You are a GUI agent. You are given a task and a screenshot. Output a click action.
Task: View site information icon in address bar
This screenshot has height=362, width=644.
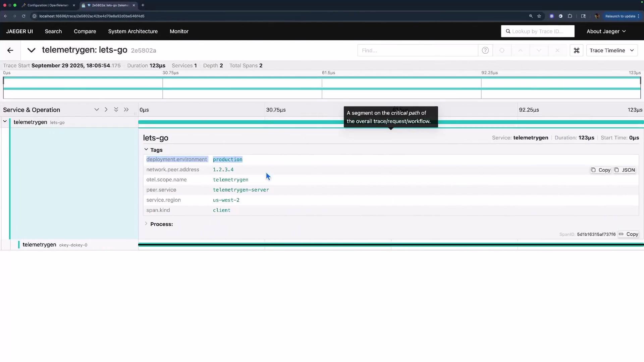[x=34, y=16]
